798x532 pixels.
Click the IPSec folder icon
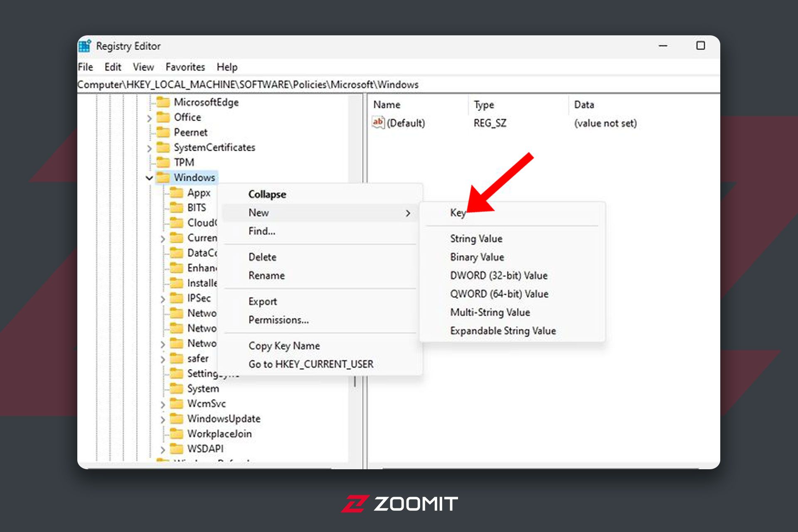click(177, 298)
